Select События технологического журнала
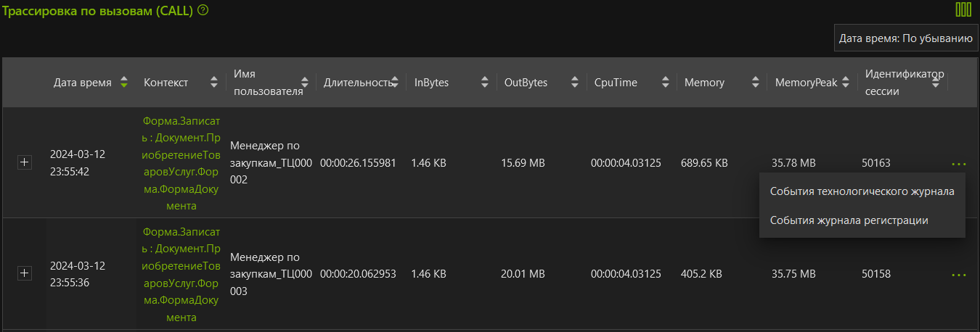The height and width of the screenshot is (332, 980). (862, 191)
